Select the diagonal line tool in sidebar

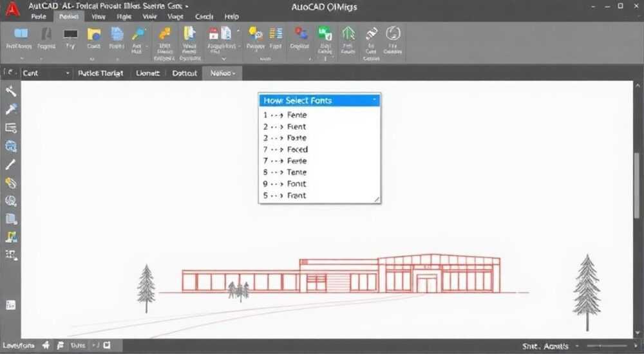(x=11, y=164)
